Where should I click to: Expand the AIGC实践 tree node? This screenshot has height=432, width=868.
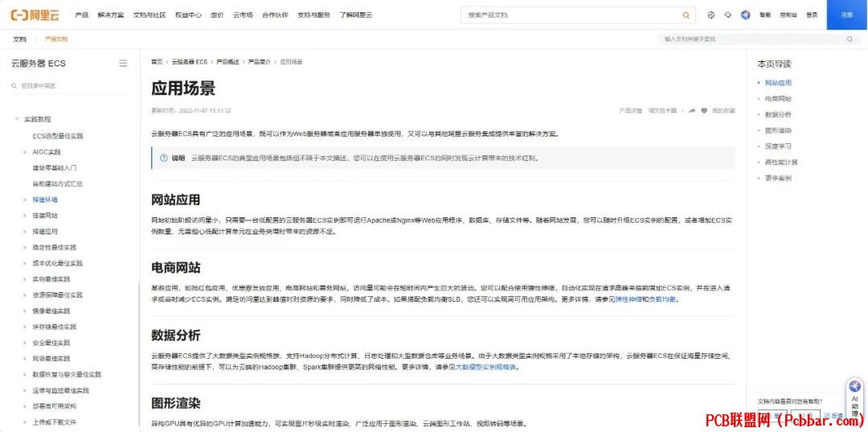pos(25,152)
